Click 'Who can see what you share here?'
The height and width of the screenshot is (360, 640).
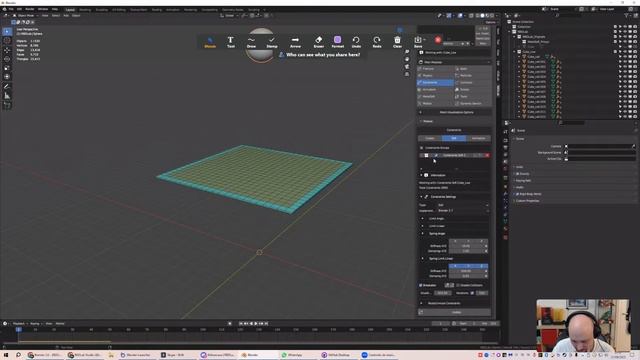(323, 55)
